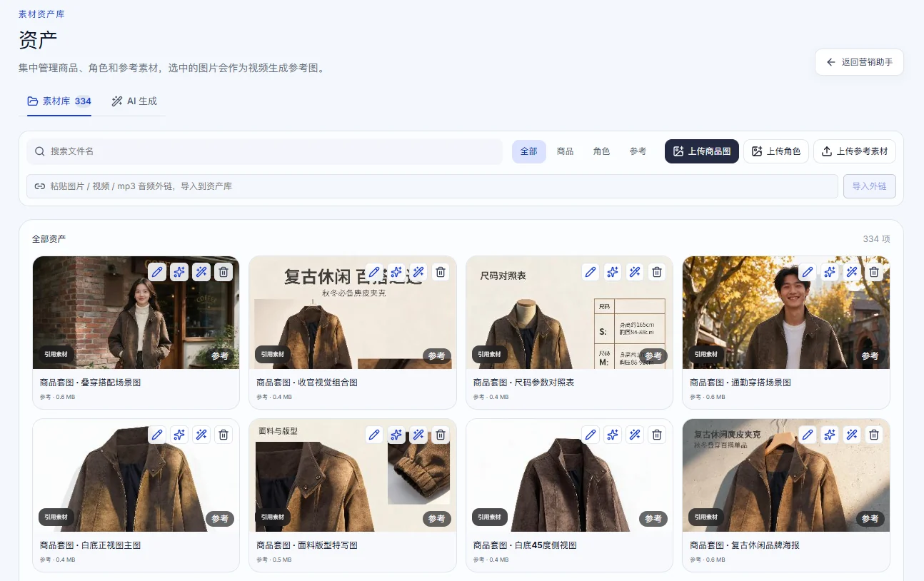
Task: Click magic wand icon on 通勤穿搭场景图 card
Action: click(x=852, y=272)
